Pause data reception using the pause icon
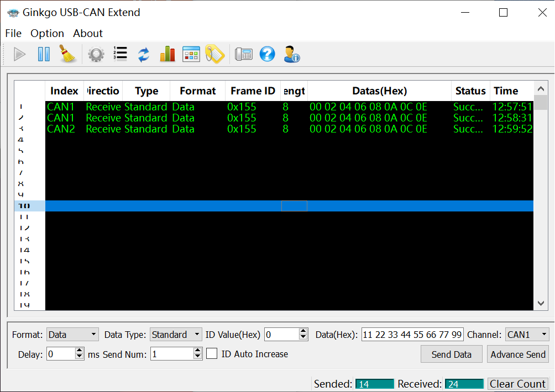The height and width of the screenshot is (392, 555). pyautogui.click(x=44, y=54)
